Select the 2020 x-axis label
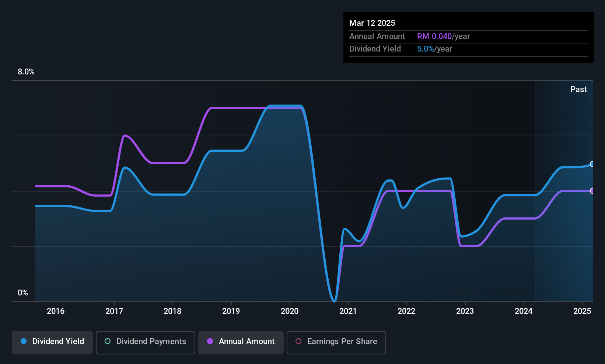 pos(290,311)
